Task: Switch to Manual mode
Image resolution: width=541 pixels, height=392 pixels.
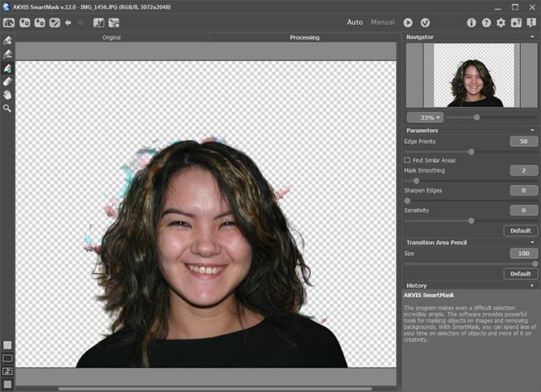Action: (x=383, y=22)
